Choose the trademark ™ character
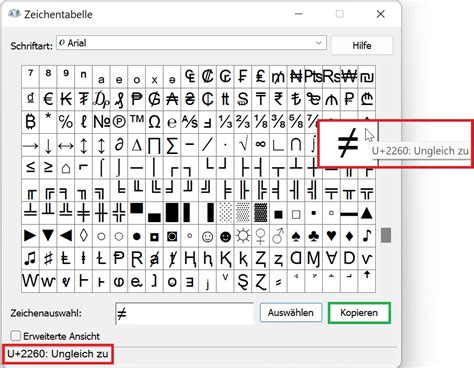474x368 pixels. tap(137, 122)
